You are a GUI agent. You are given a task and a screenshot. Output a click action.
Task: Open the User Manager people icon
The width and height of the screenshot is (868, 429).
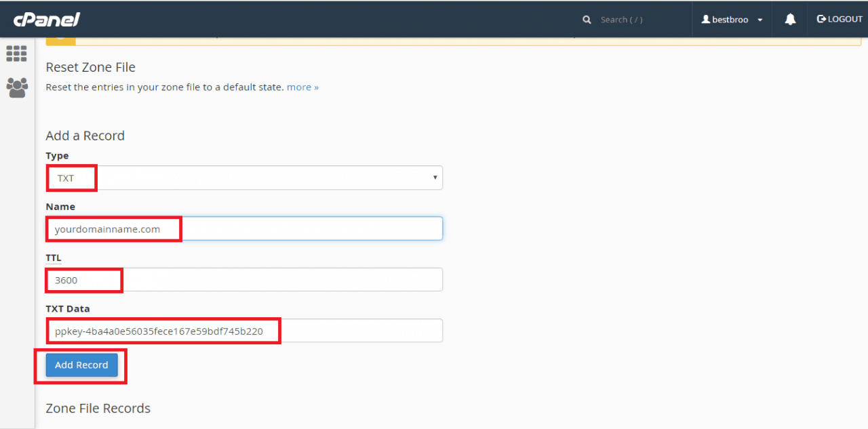coord(17,87)
